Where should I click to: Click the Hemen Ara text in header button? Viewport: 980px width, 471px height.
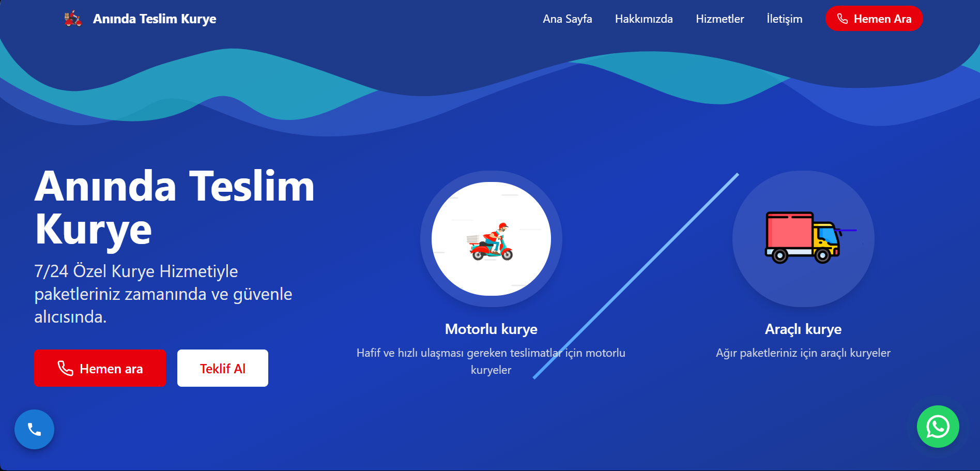[x=882, y=19]
